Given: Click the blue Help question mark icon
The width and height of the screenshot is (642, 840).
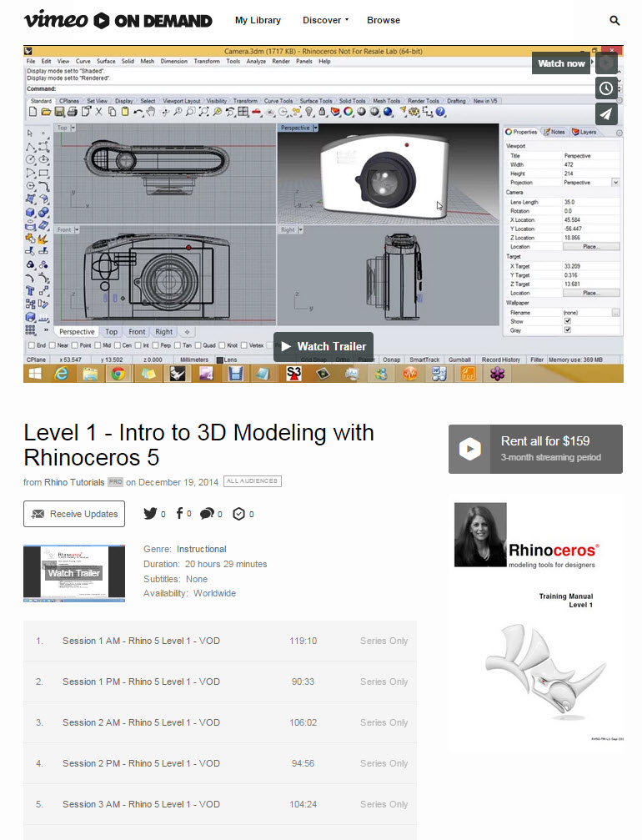Looking at the screenshot, I should click(440, 112).
